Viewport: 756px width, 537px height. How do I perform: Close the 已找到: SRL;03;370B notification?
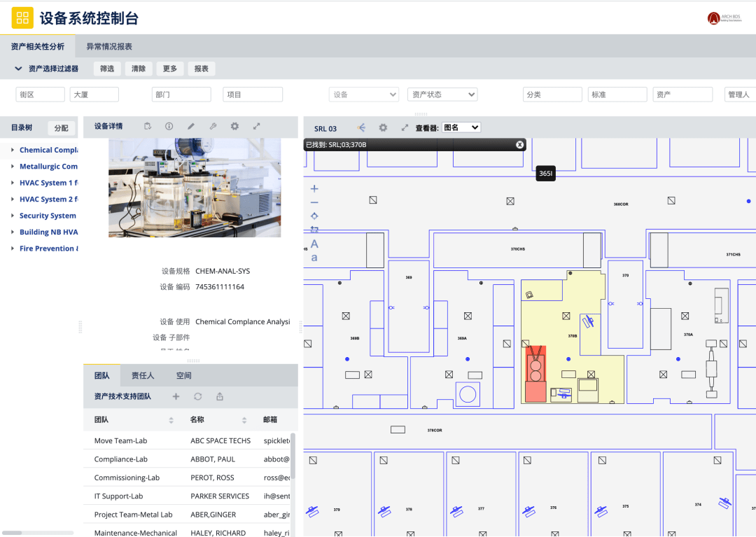tap(519, 144)
